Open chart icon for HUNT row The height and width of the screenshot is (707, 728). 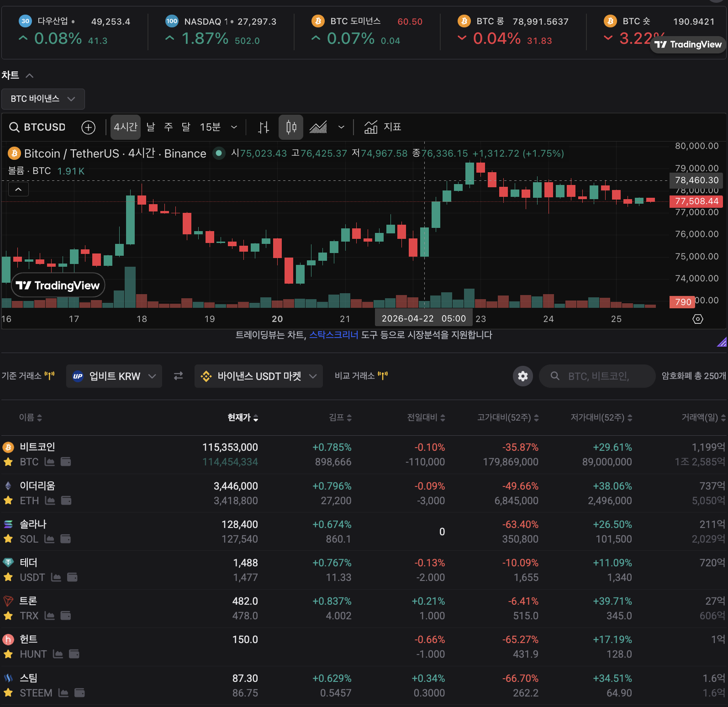tap(58, 654)
